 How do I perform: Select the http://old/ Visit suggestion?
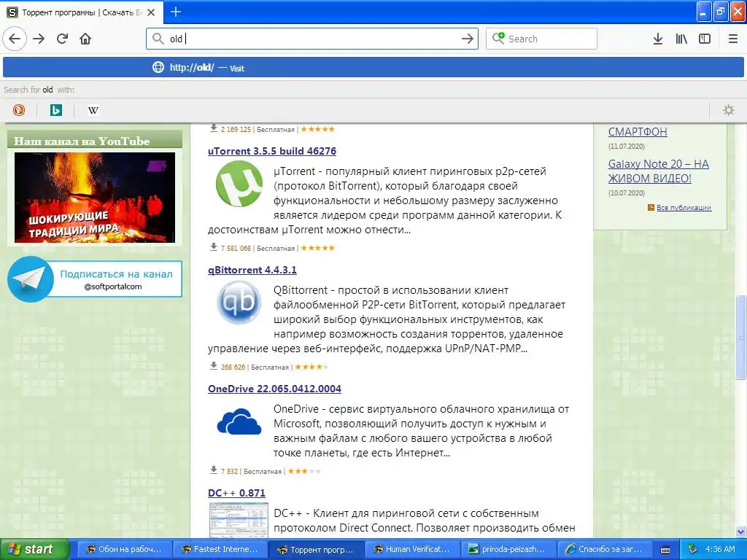coord(373,68)
